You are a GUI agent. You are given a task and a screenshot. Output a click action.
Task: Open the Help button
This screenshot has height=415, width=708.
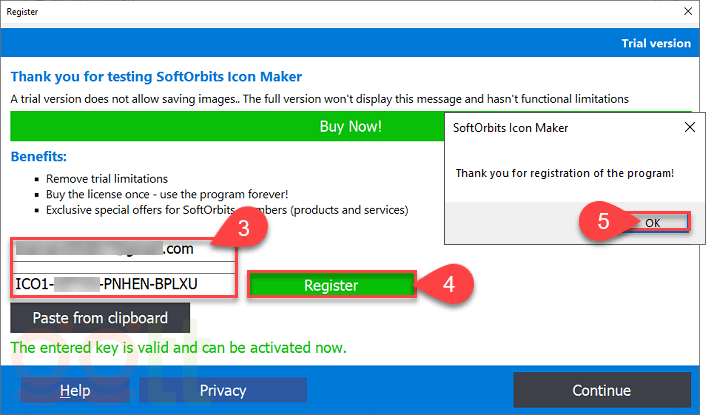point(75,390)
